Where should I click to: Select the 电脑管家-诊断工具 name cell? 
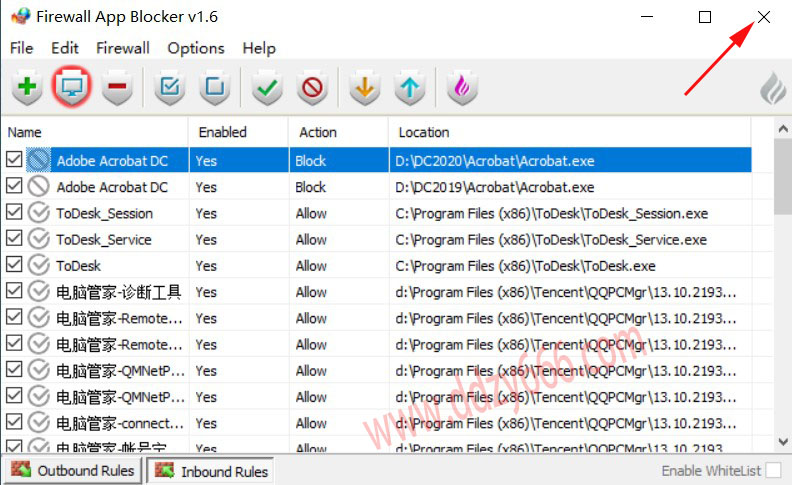point(118,292)
